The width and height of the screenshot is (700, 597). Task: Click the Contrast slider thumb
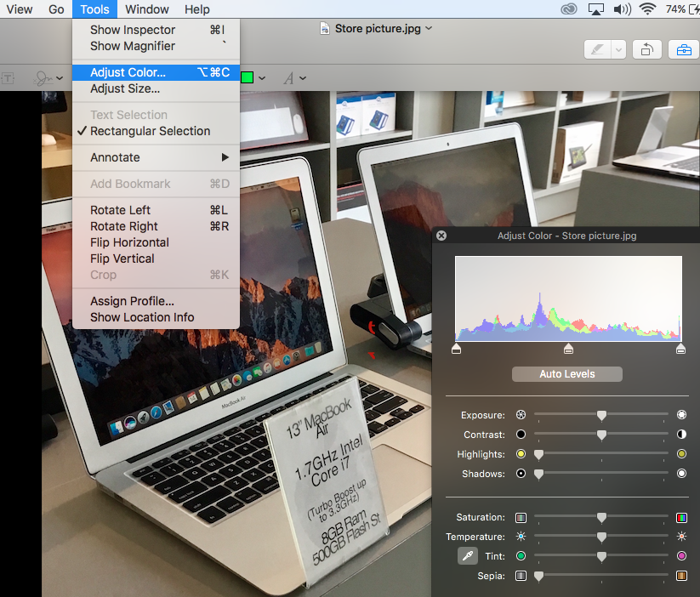click(601, 435)
